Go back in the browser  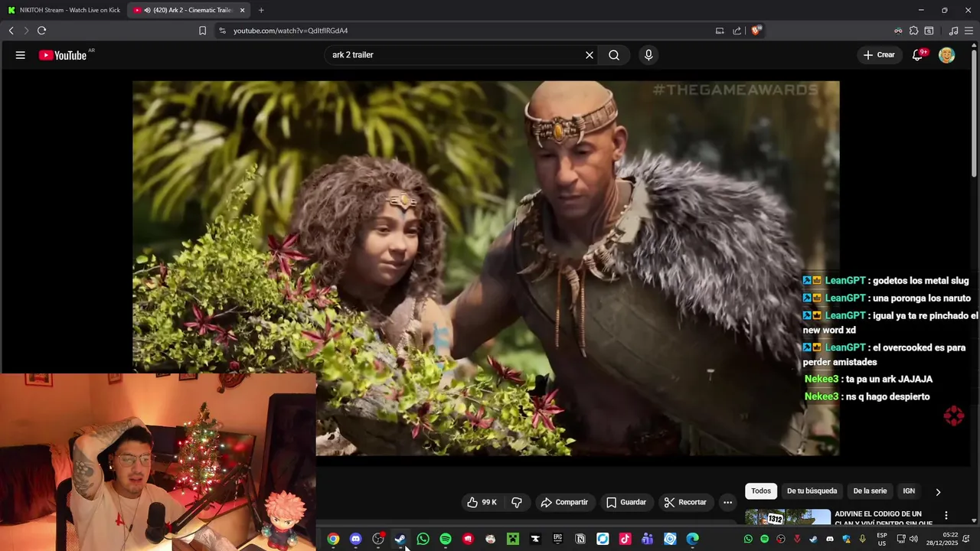(x=11, y=31)
